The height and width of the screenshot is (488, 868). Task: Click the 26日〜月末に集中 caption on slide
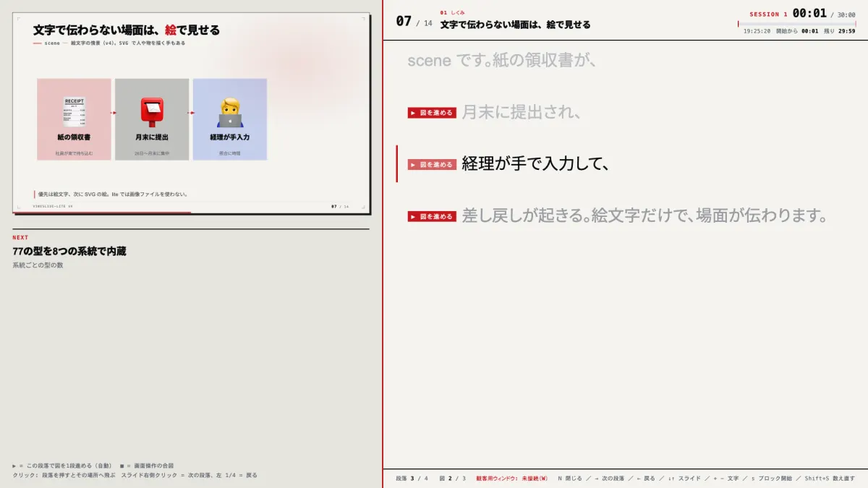tap(152, 153)
